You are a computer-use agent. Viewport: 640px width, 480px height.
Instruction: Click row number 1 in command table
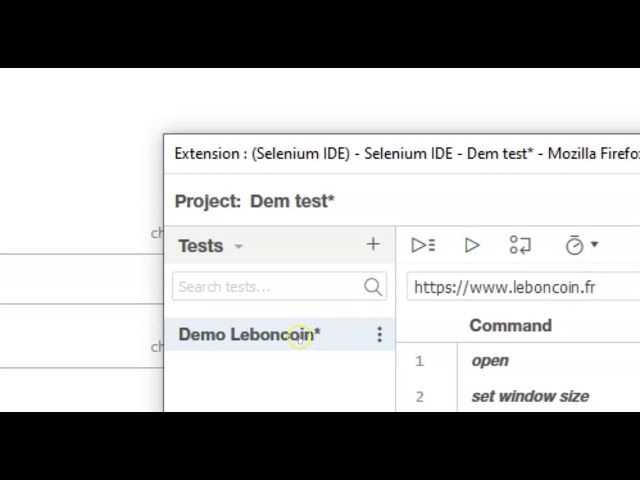420,361
